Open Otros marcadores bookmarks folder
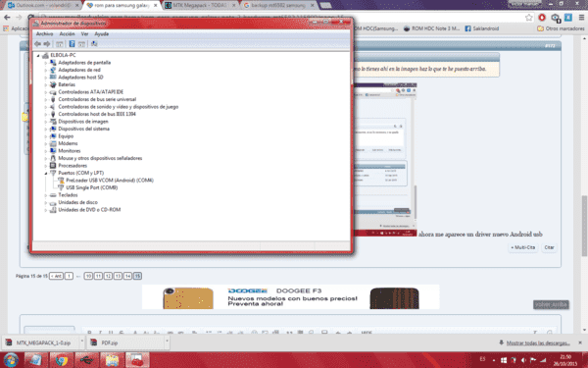The width and height of the screenshot is (588, 368). [561, 28]
